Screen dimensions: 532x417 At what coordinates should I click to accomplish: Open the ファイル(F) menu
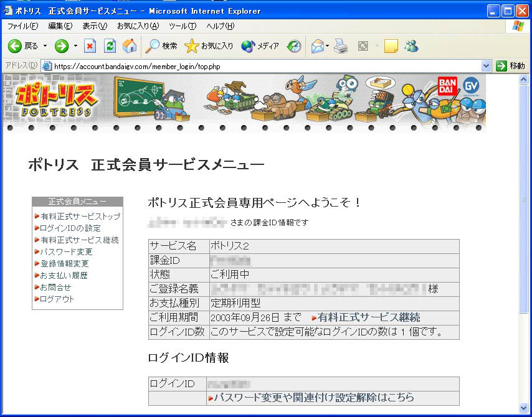(22, 26)
